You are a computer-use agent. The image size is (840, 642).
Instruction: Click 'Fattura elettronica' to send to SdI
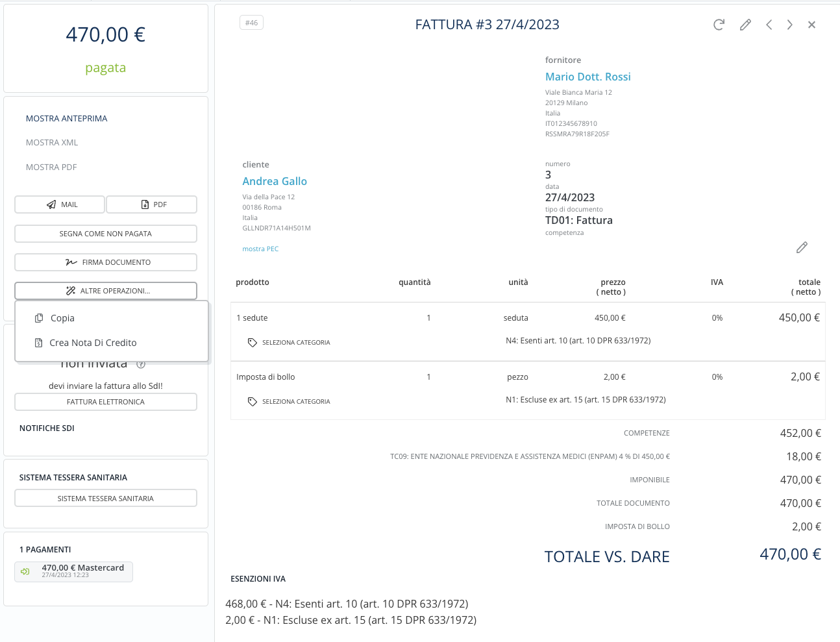tap(105, 401)
